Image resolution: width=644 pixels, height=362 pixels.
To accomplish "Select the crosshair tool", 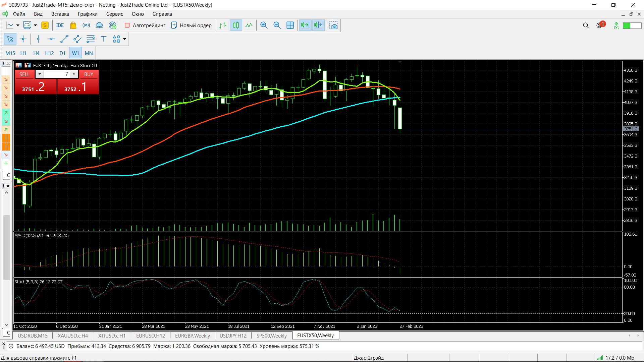I will [23, 39].
